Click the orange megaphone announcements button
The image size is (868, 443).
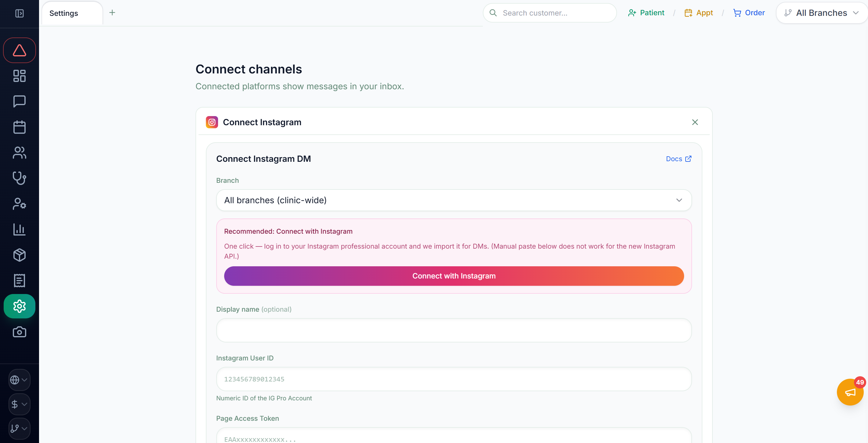[x=850, y=392]
